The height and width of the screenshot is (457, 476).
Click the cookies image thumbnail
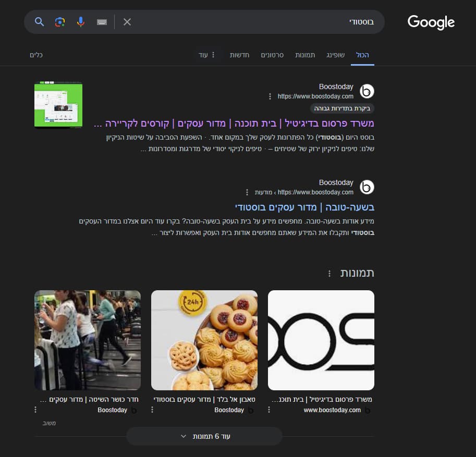[x=204, y=340]
